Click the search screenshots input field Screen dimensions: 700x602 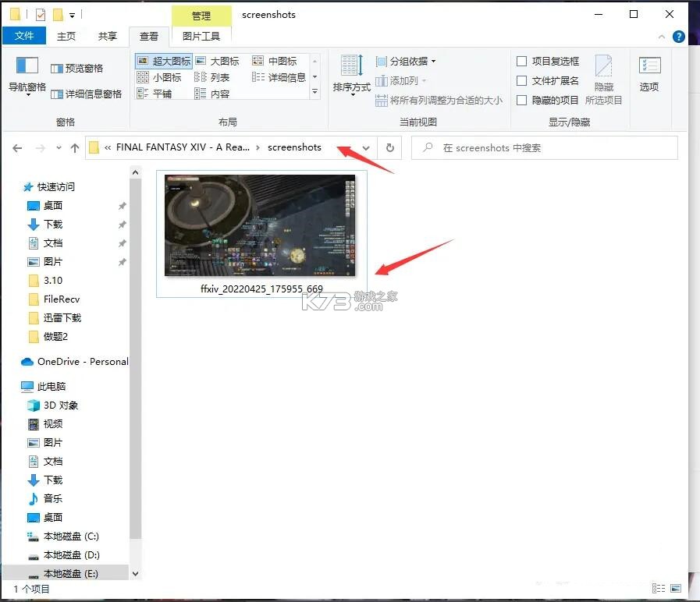(545, 147)
